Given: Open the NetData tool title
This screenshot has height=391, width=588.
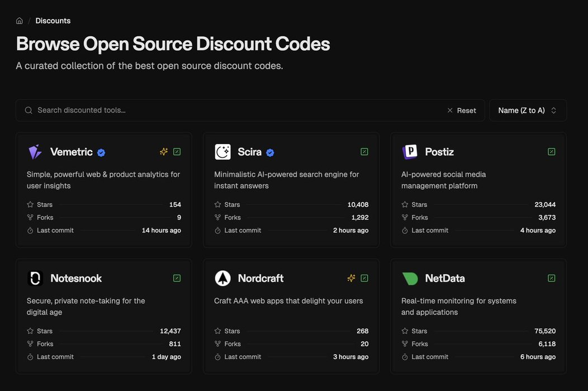Looking at the screenshot, I should pos(445,278).
